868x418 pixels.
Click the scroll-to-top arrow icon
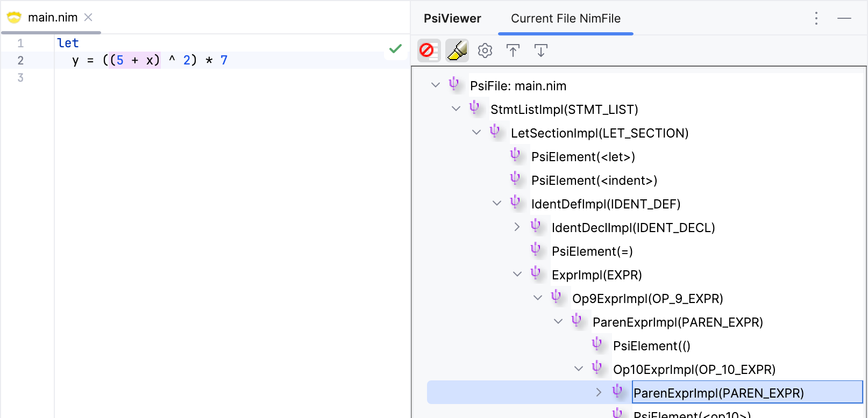pos(513,51)
